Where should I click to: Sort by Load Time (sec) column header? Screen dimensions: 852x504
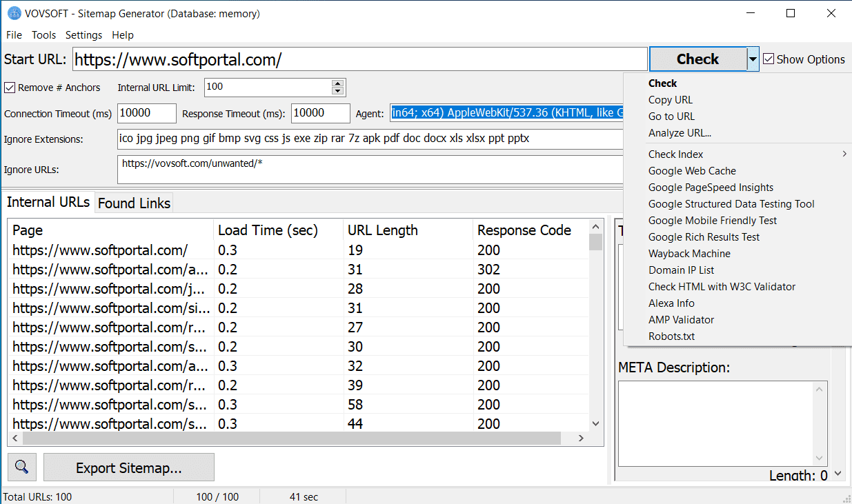[278, 230]
